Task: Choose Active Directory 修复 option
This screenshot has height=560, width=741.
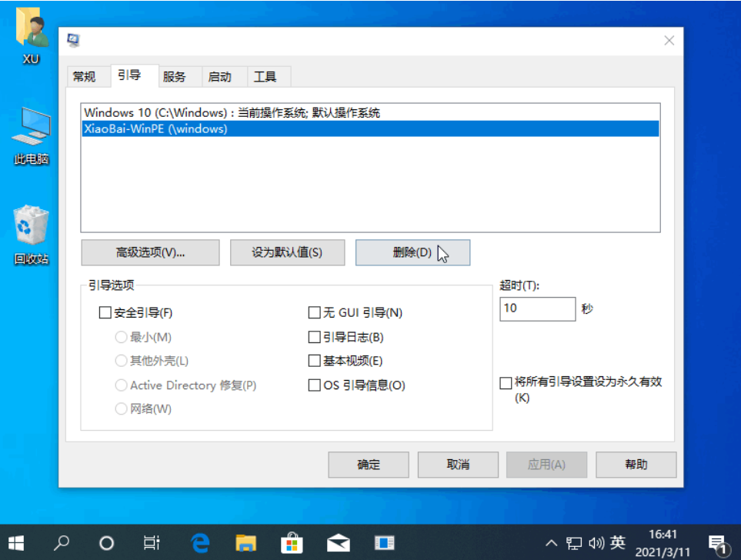Action: (121, 385)
